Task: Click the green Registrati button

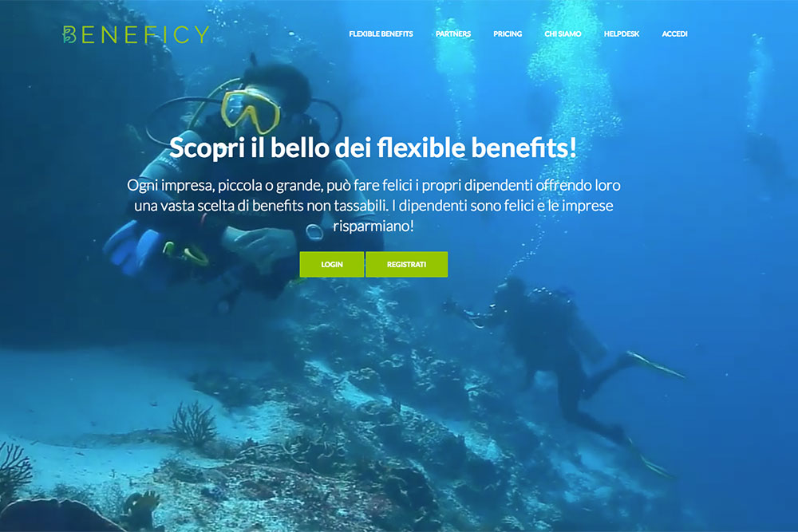Action: 407,265
